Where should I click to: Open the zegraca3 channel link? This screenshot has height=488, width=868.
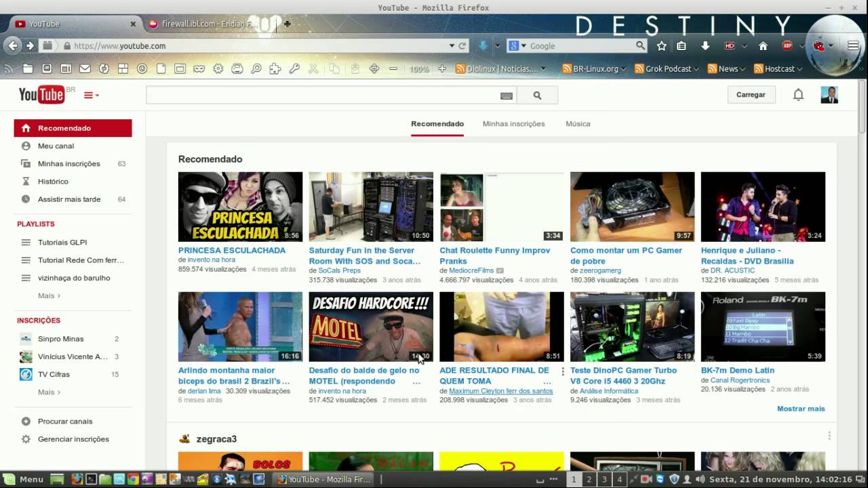click(x=216, y=439)
